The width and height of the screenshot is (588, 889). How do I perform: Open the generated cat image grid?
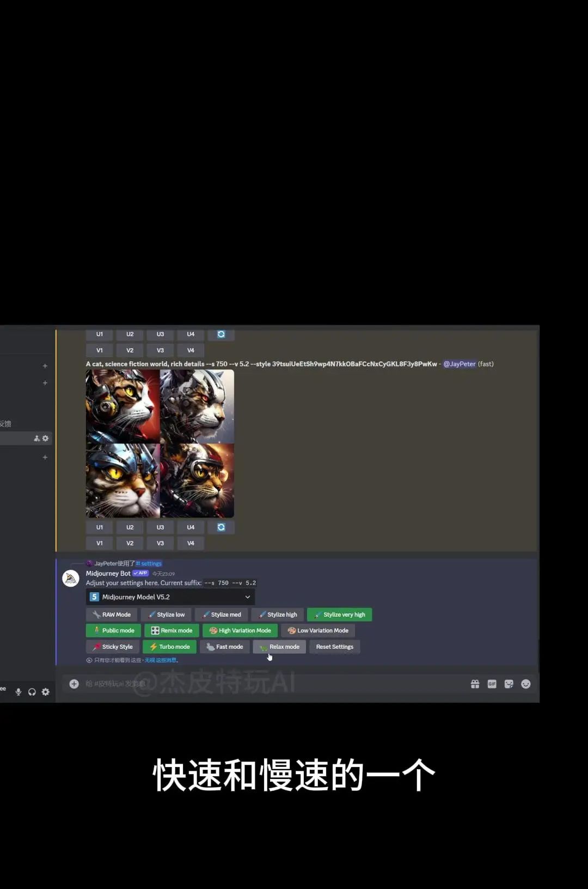(x=160, y=443)
